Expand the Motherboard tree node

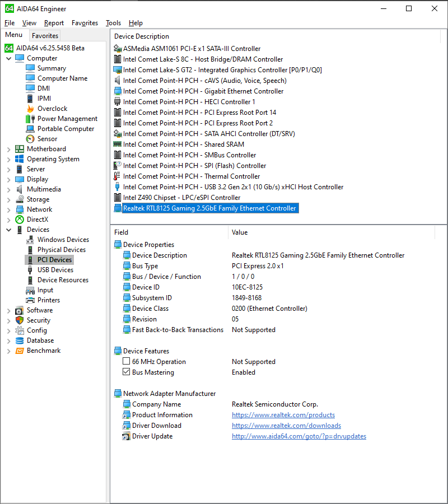[x=9, y=149]
